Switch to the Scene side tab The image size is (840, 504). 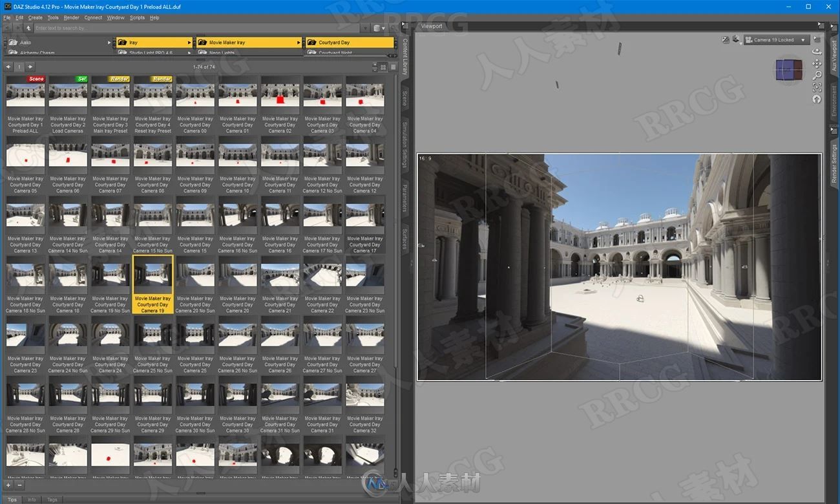[x=405, y=98]
